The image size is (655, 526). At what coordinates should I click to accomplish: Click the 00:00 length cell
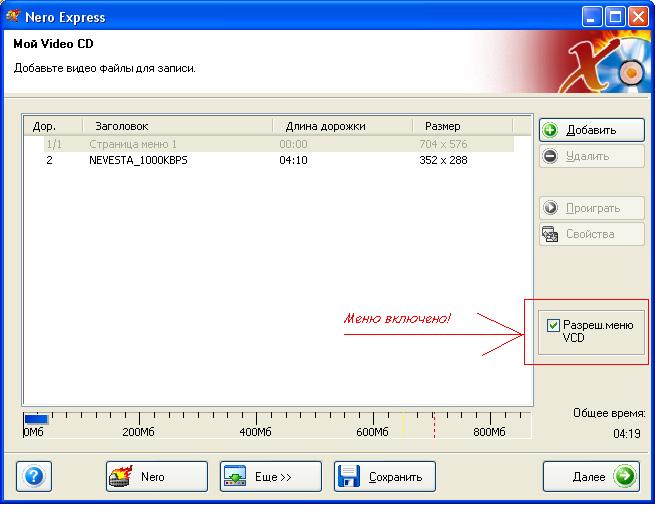click(x=293, y=145)
